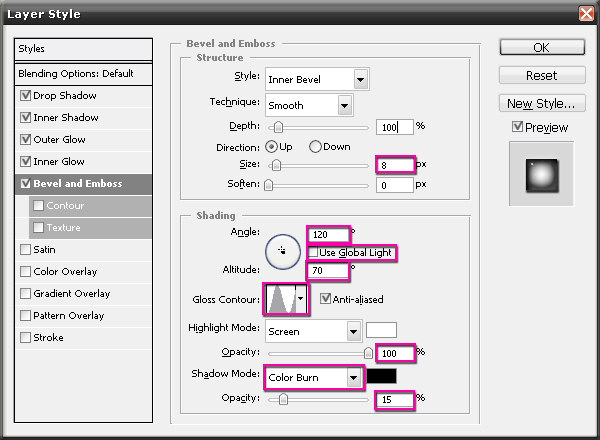Select the Color Overlay entry label
Viewport: 600px width, 440px height.
65,272
